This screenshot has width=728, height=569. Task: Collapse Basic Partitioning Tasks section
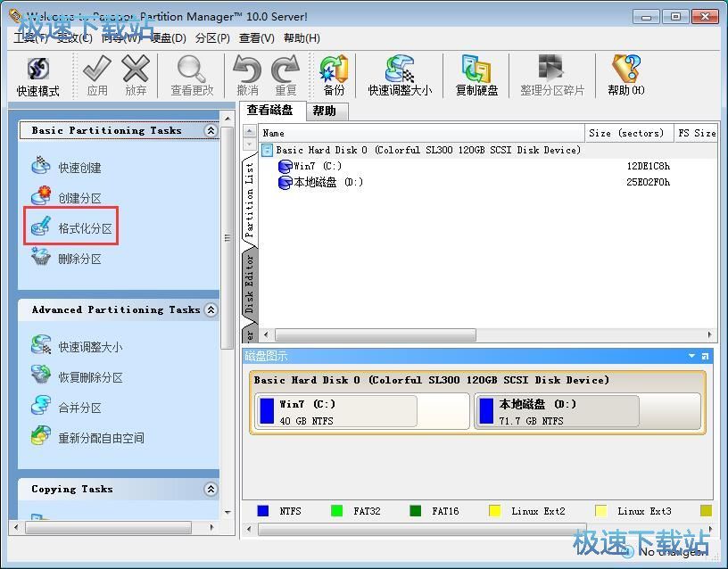point(211,130)
